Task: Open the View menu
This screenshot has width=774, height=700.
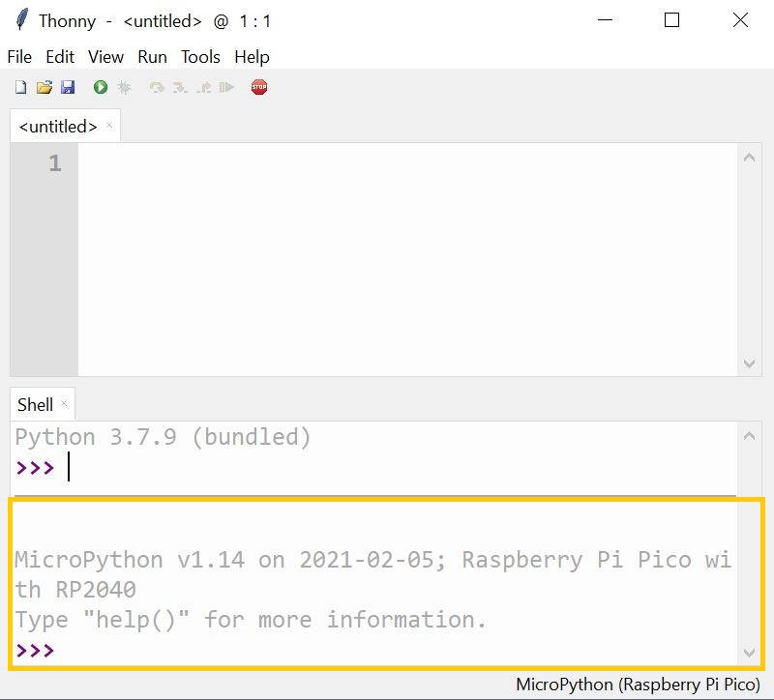Action: tap(105, 57)
